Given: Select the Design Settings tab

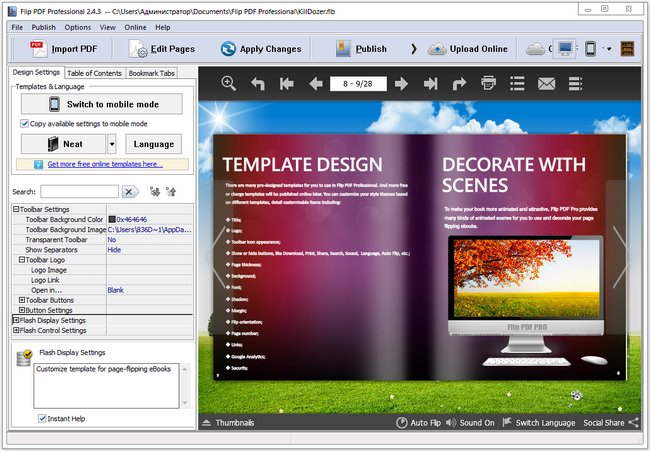Looking at the screenshot, I should [36, 72].
